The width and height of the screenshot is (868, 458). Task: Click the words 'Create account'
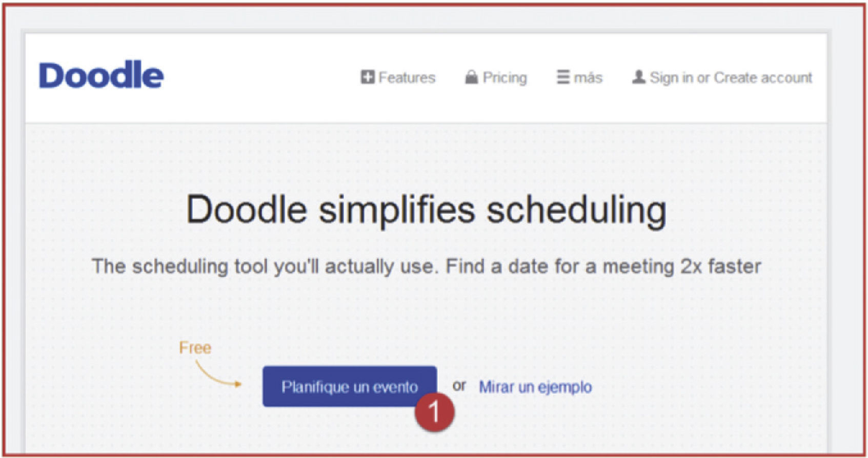point(763,77)
